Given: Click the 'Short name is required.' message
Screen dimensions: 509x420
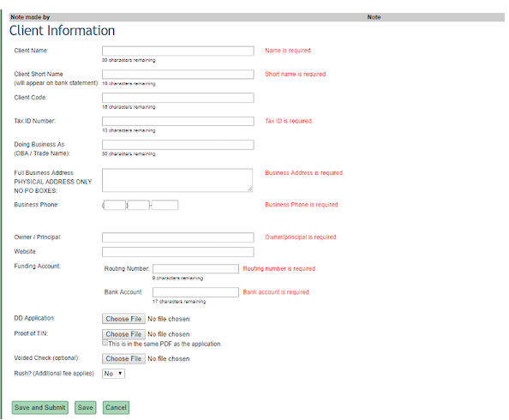Looking at the screenshot, I should pos(296,74).
